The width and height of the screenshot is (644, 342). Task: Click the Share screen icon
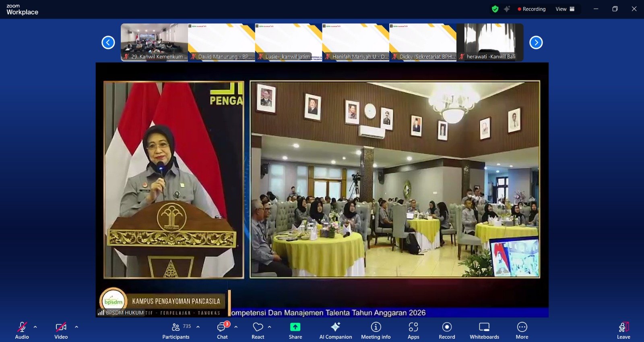(x=295, y=327)
